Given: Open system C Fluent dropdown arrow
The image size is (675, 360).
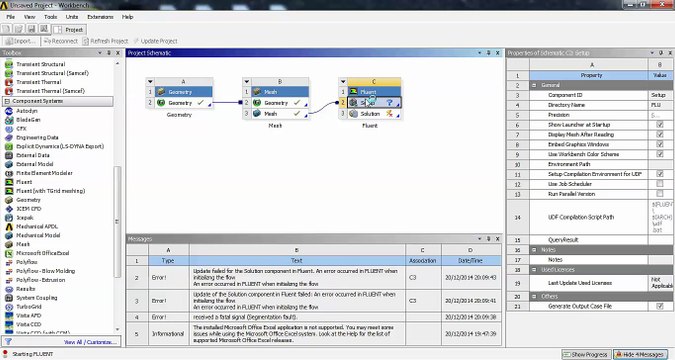Looking at the screenshot, I should [x=343, y=81].
